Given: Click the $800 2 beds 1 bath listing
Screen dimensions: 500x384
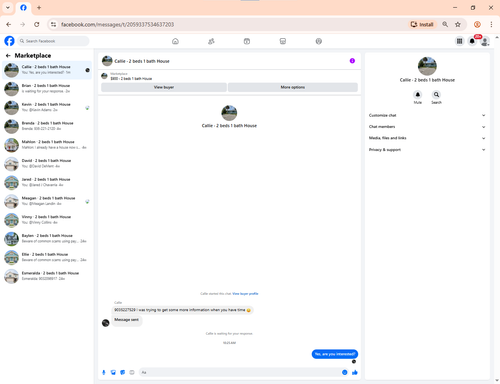Looking at the screenshot, I should pyautogui.click(x=131, y=79).
